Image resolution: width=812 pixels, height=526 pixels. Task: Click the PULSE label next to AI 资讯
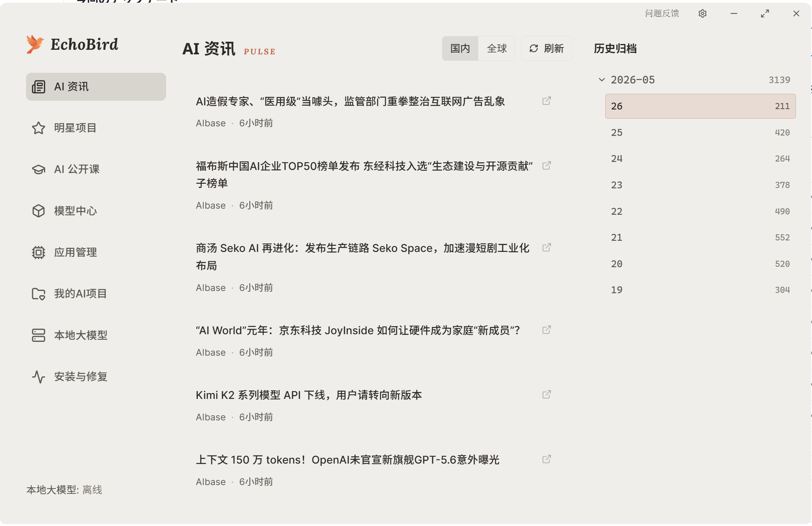(260, 52)
